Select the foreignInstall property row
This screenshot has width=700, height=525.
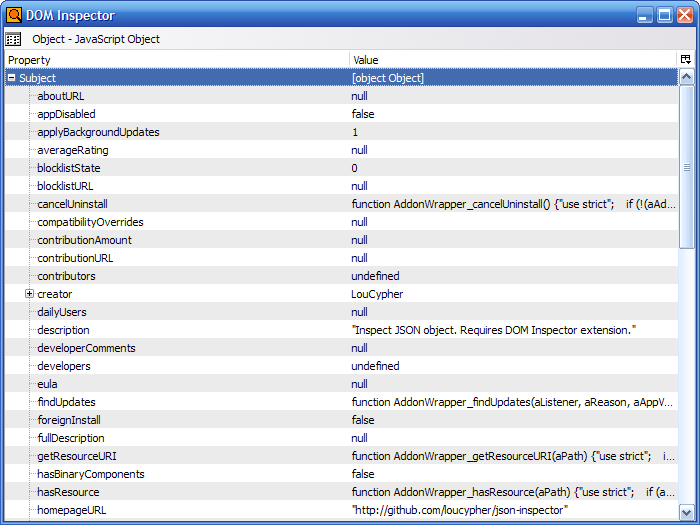tap(342, 420)
